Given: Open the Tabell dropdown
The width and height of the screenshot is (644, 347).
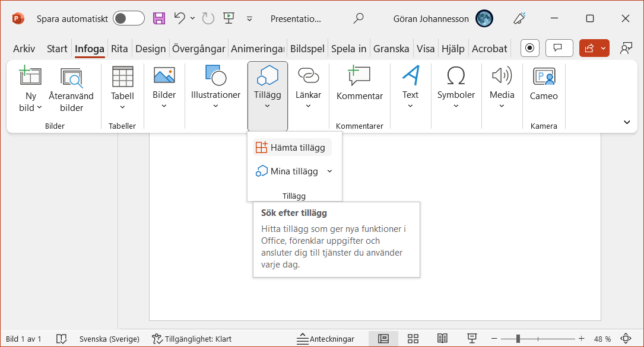Looking at the screenshot, I should point(122,90).
